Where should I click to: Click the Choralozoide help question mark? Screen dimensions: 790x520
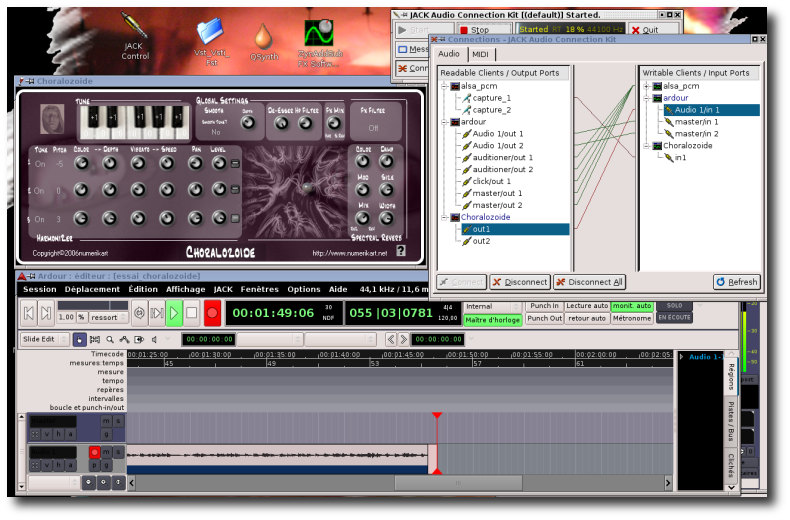pyautogui.click(x=401, y=251)
